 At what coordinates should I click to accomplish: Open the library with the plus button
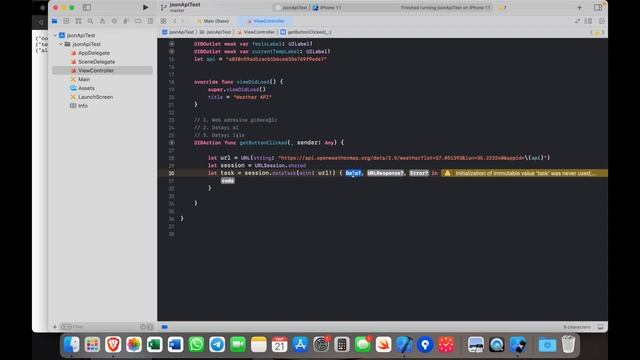coord(579,7)
